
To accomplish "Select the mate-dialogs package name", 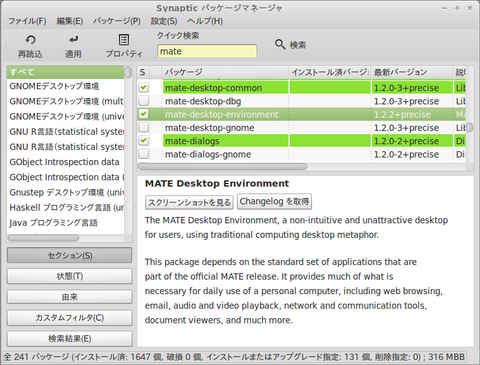I will [192, 141].
